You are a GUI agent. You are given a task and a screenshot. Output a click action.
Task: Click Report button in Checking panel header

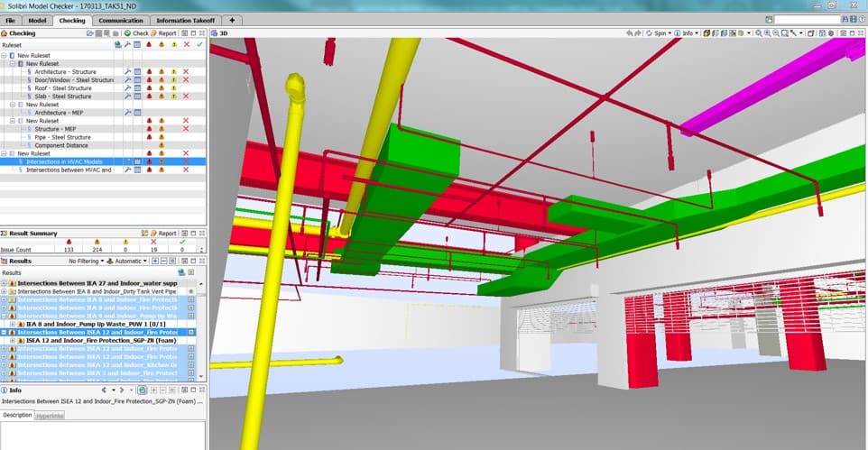click(x=166, y=33)
